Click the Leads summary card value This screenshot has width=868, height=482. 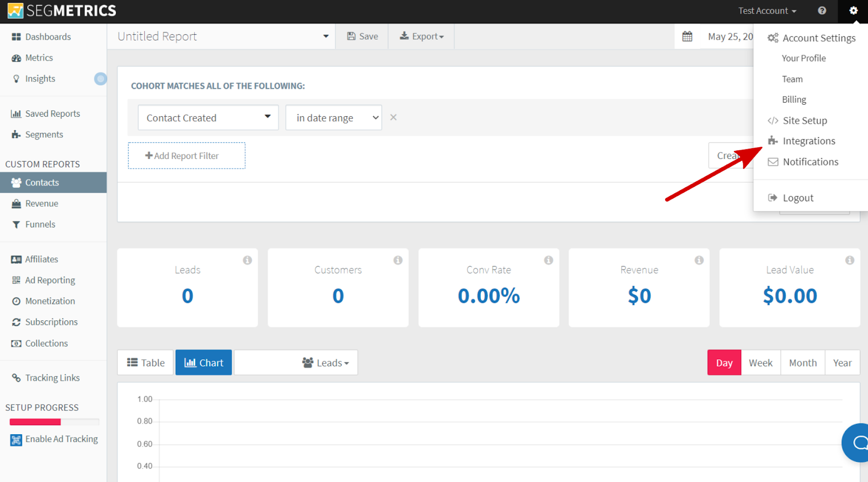[188, 296]
